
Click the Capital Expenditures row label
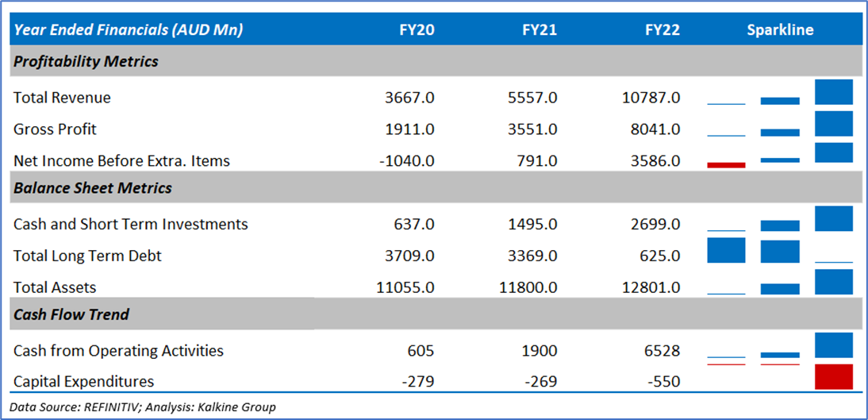(x=83, y=382)
